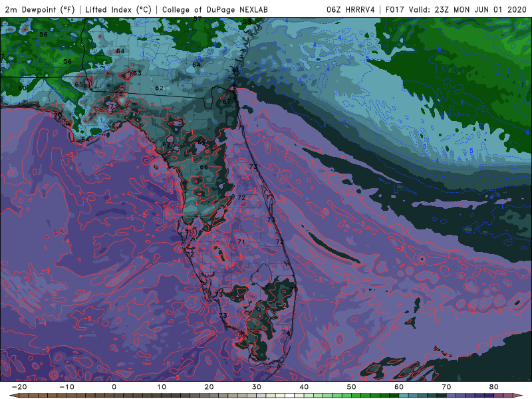Click the 40 label on the color scale

pyautogui.click(x=304, y=387)
